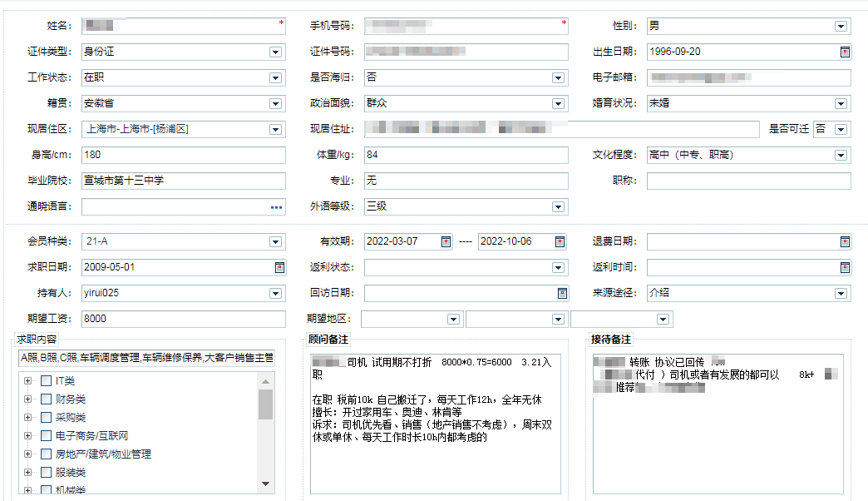The image size is (868, 501).
Task: Open the 文化程度 dropdown
Action: click(841, 155)
